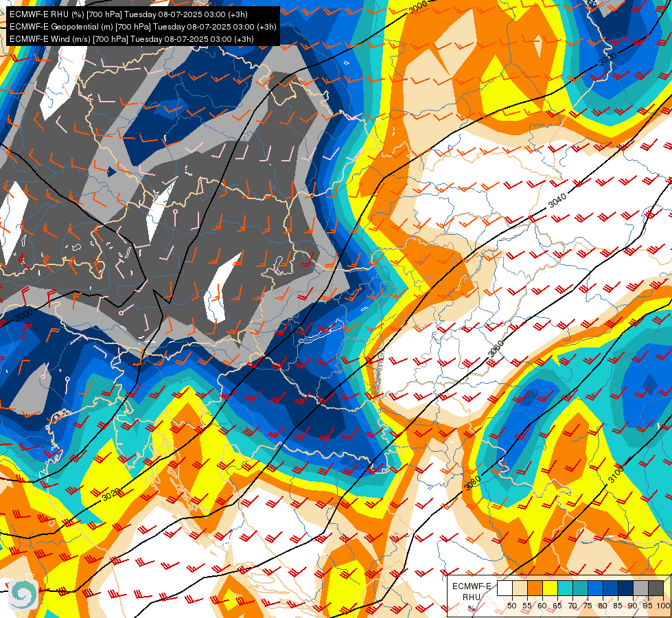Click the legend value 100

pos(664,606)
